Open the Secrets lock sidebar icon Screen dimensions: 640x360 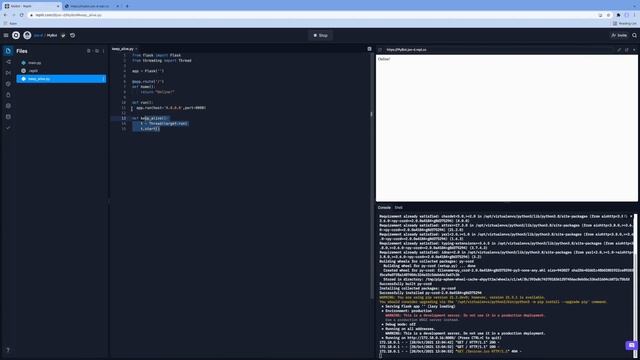8,95
